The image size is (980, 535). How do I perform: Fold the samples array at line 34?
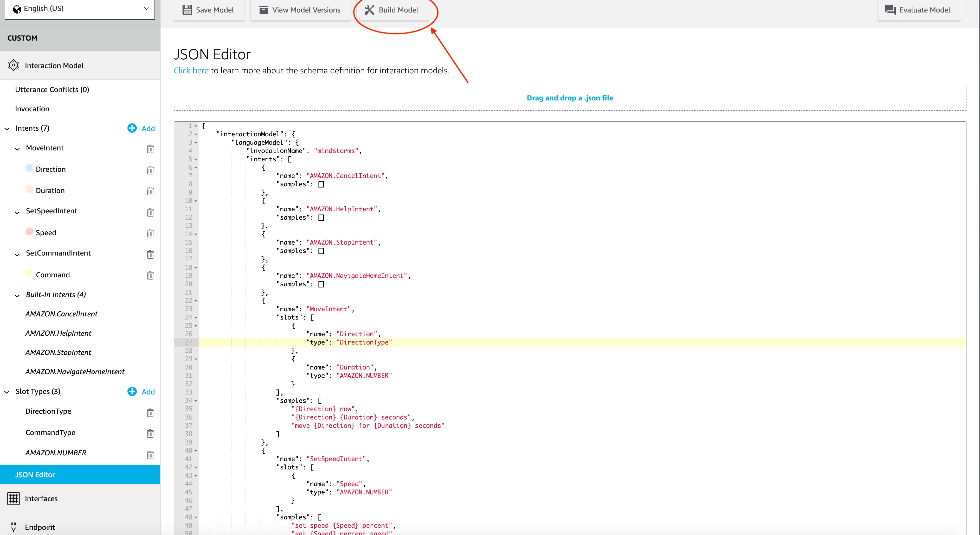196,401
